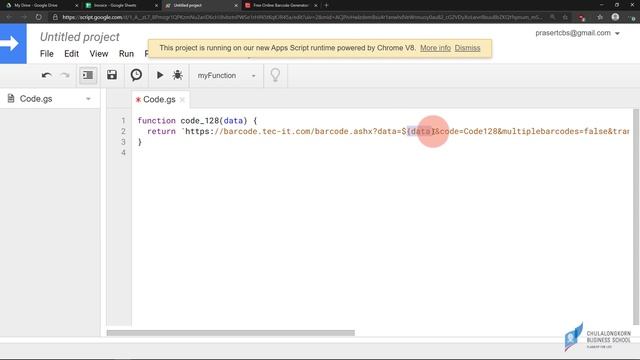The width and height of the screenshot is (640, 360).
Task: Click the closing brace on line 3
Action: pyautogui.click(x=140, y=142)
